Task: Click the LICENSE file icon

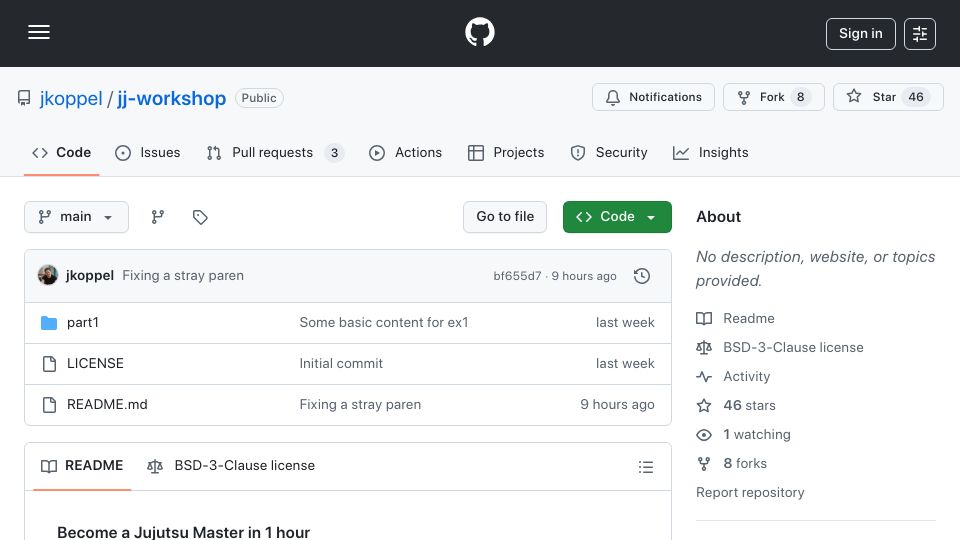Action: pos(50,364)
